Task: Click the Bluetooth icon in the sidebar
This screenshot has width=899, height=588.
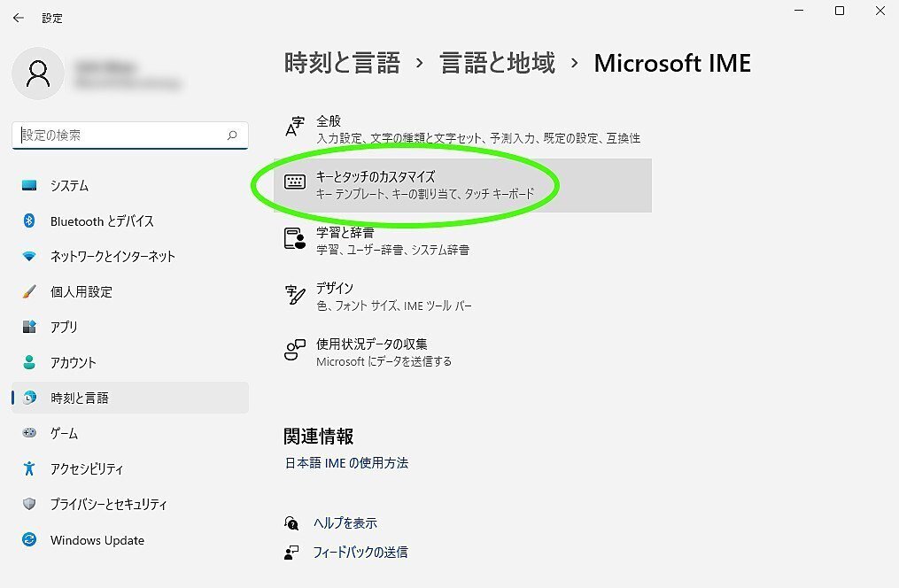Action: click(29, 220)
